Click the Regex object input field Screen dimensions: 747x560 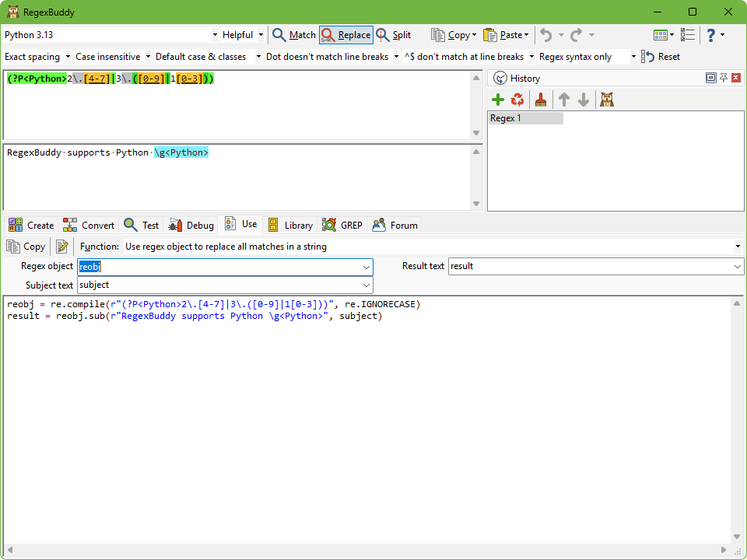coord(219,267)
